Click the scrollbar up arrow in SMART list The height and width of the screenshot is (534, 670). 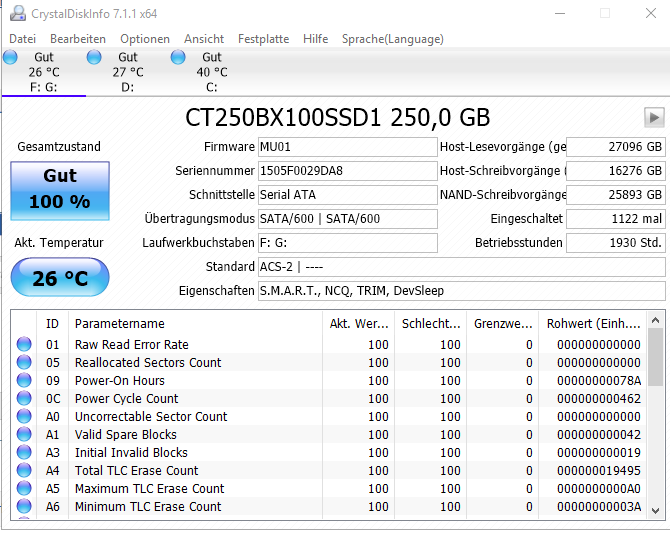(x=656, y=320)
